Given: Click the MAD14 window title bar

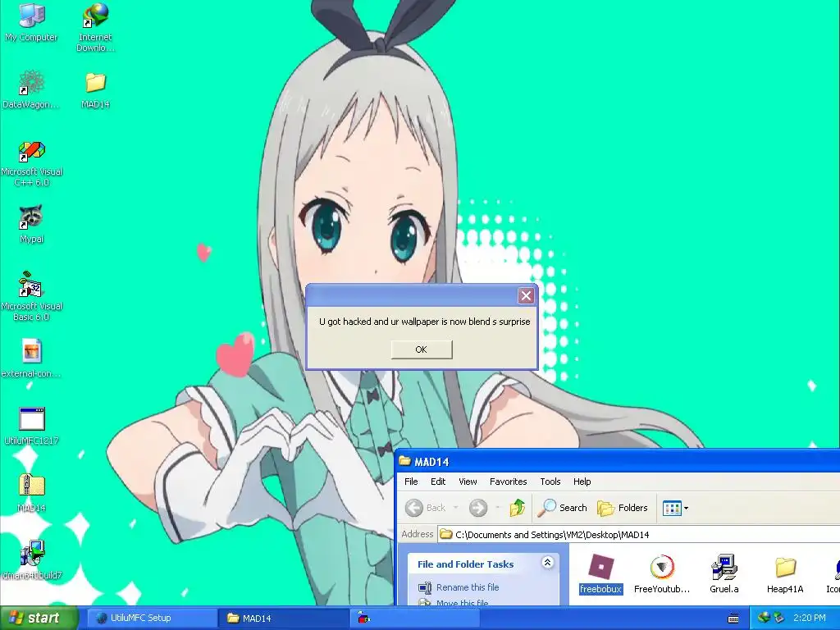Looking at the screenshot, I should coord(619,461).
